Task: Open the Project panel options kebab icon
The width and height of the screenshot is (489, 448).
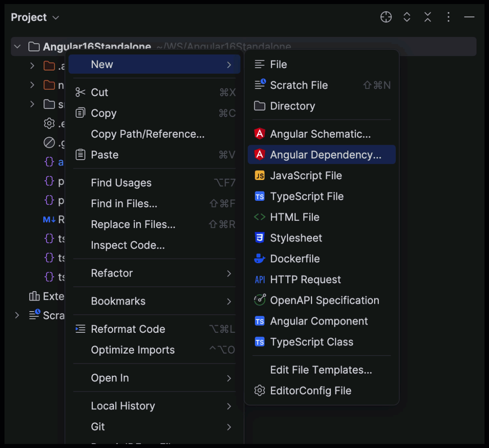Action: (x=448, y=17)
